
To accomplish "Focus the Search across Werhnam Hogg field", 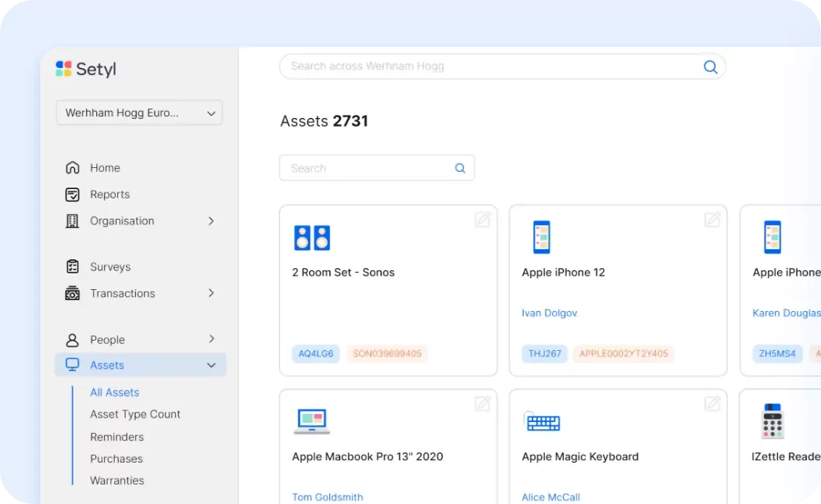I will tap(502, 66).
